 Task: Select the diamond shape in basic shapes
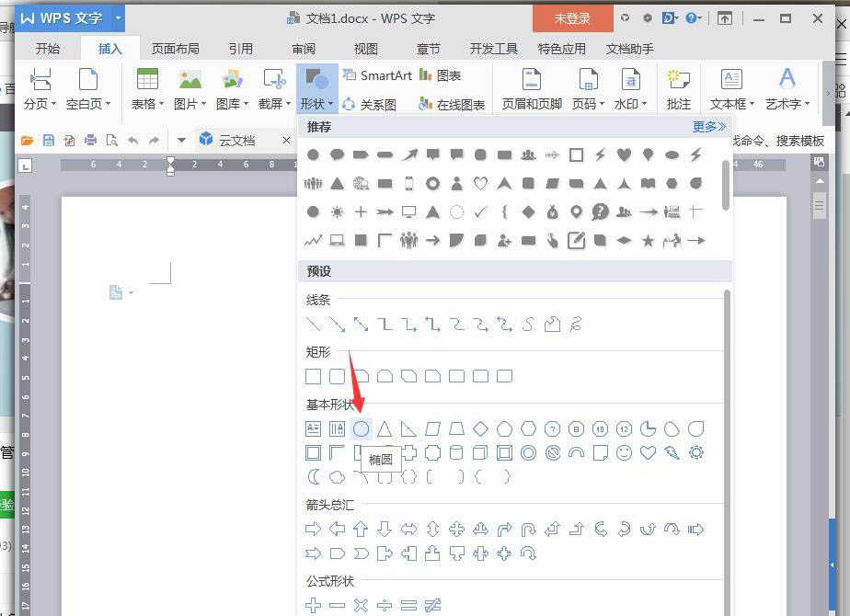tap(480, 428)
